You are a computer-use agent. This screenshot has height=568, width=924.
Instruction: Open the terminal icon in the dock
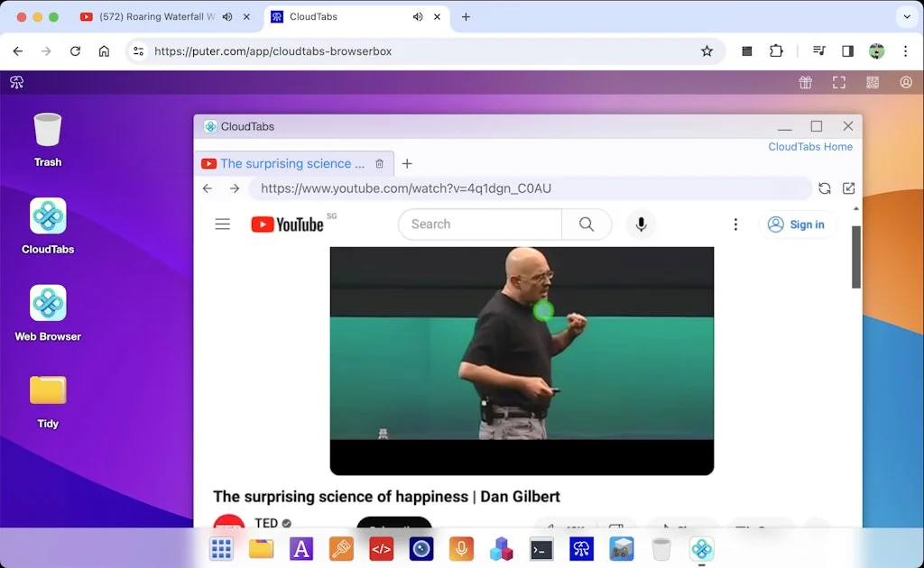(x=541, y=548)
